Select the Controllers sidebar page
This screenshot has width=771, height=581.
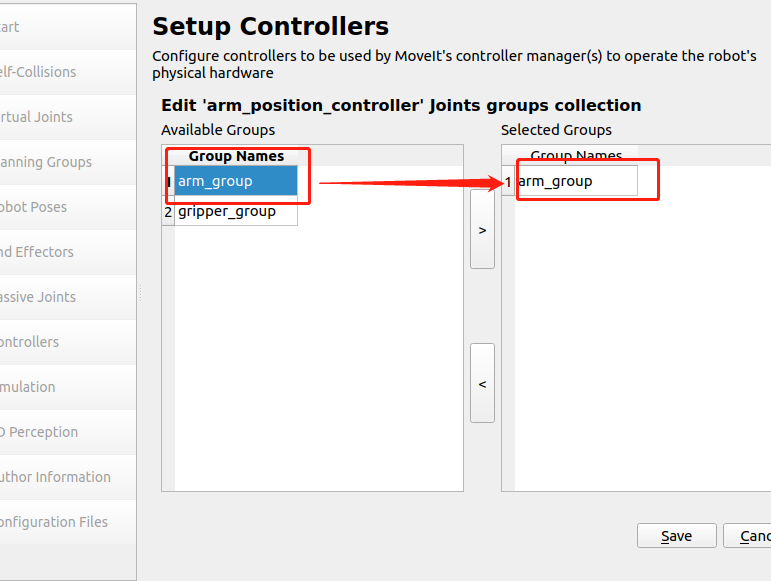(x=60, y=342)
